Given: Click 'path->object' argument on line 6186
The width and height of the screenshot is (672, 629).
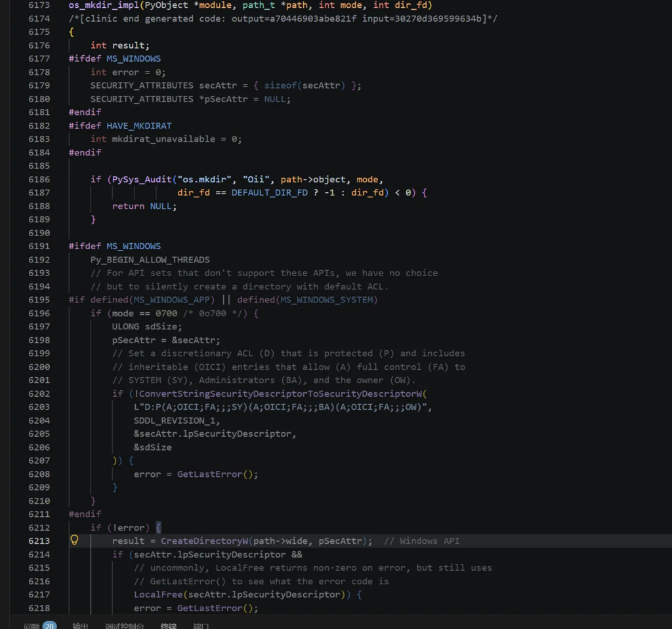Looking at the screenshot, I should (313, 179).
